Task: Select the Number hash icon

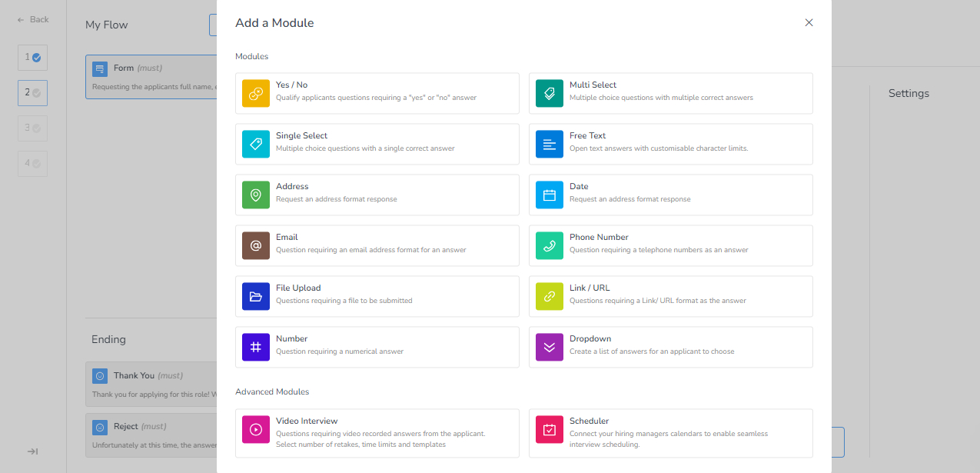Action: [256, 347]
